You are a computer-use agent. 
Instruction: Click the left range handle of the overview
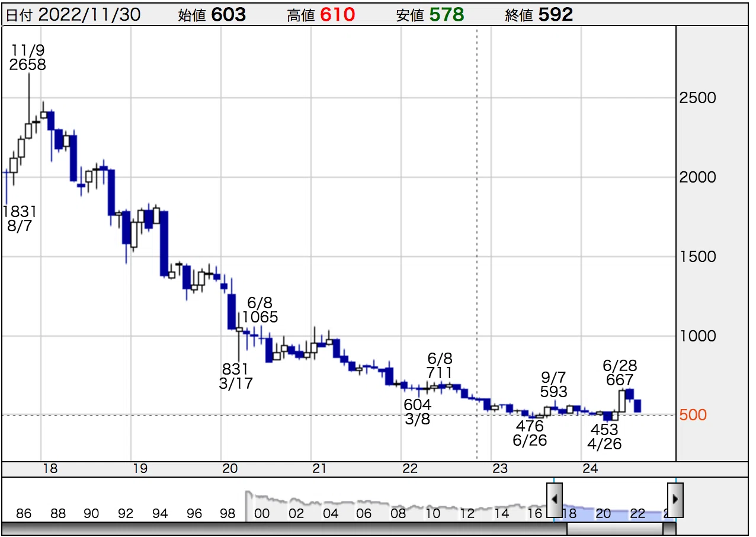tap(554, 499)
